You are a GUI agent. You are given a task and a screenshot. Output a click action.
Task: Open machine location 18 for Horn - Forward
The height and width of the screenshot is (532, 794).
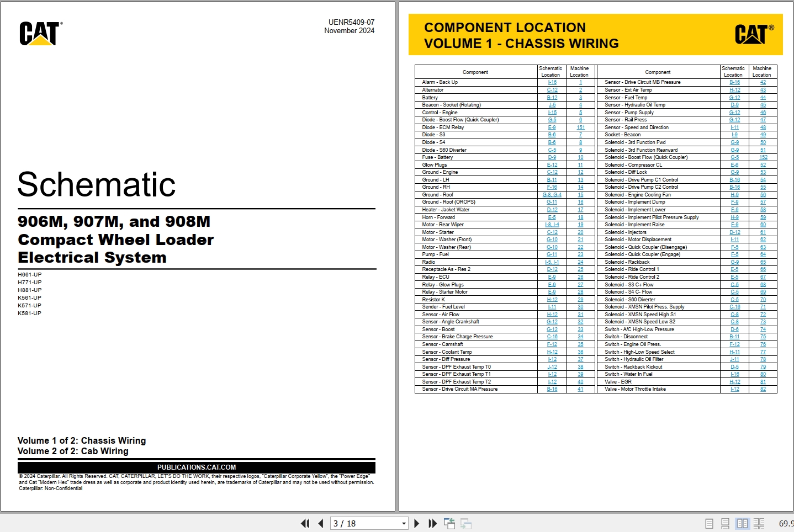point(580,217)
